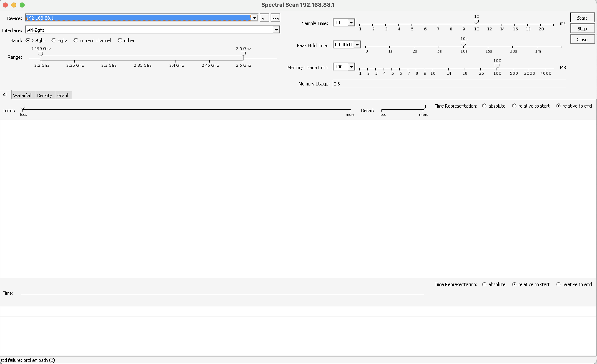The height and width of the screenshot is (364, 597).
Task: Open the Memory Usage Limit dropdown arrow
Action: [351, 67]
